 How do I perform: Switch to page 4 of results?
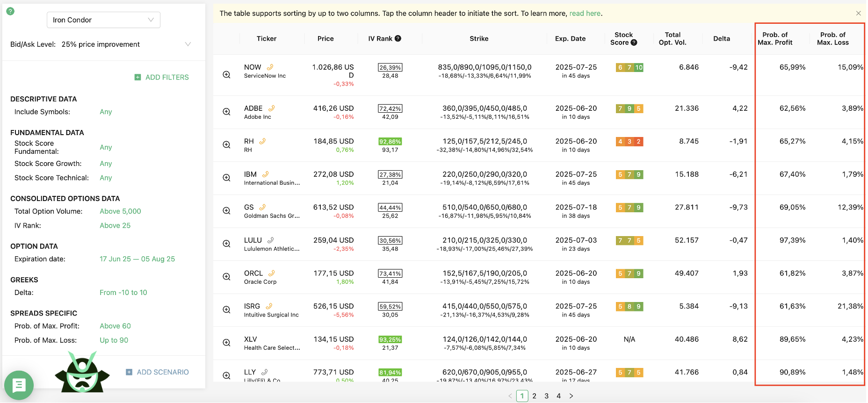point(558,396)
